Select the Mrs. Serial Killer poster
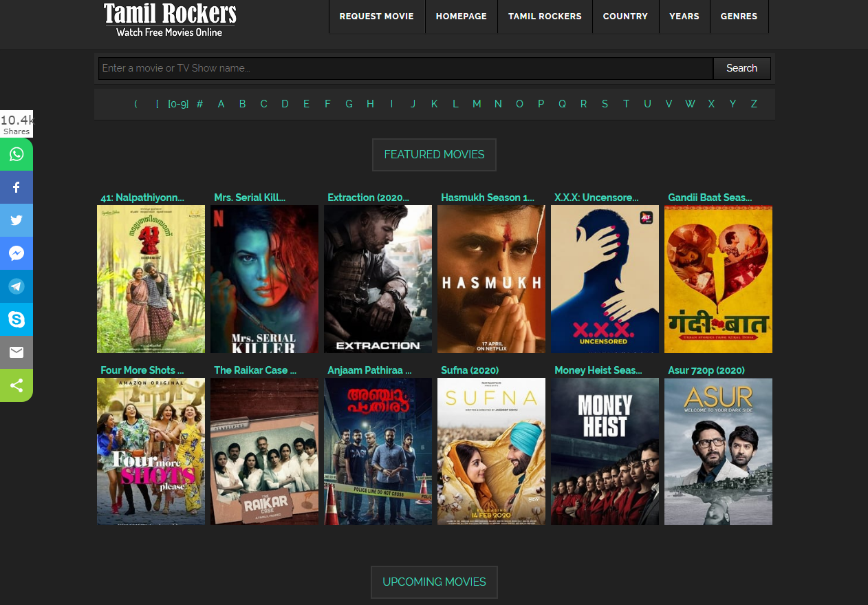 point(264,279)
